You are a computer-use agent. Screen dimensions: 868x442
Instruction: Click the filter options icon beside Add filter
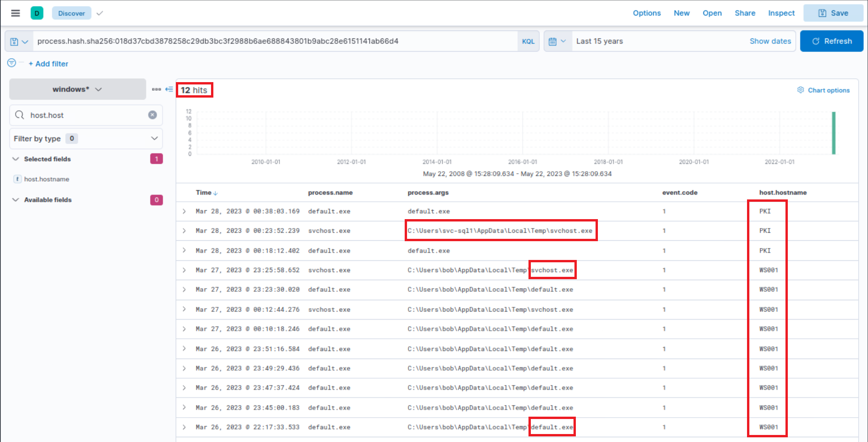[11, 62]
